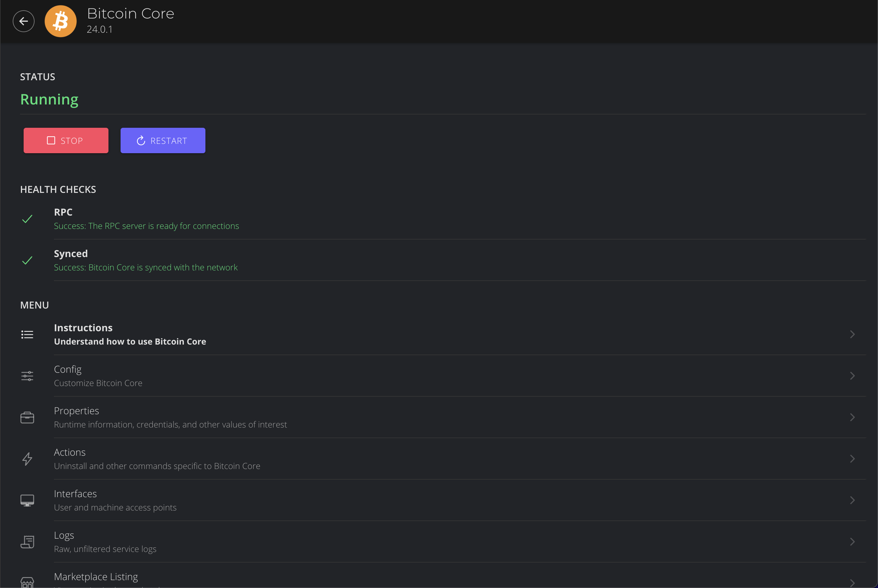Image resolution: width=878 pixels, height=588 pixels.
Task: Click the back arrow button
Action: point(23,21)
